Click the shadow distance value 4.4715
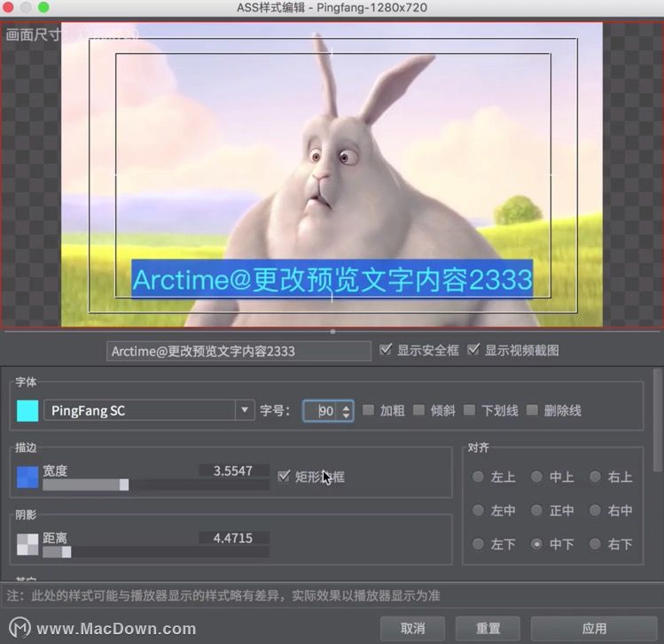Image resolution: width=664 pixels, height=644 pixels. tap(233, 539)
